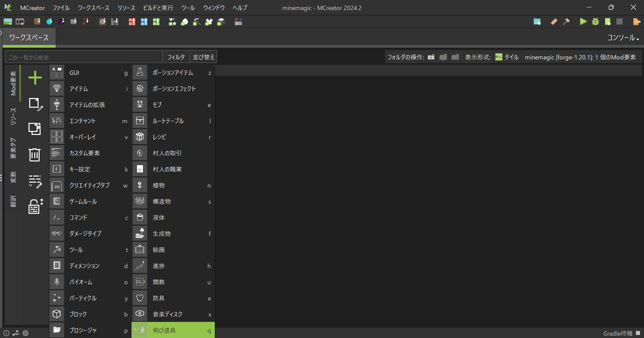Screen dimensions: 644x338
Task: Open the ウィンドウ menu
Action: 214,8
